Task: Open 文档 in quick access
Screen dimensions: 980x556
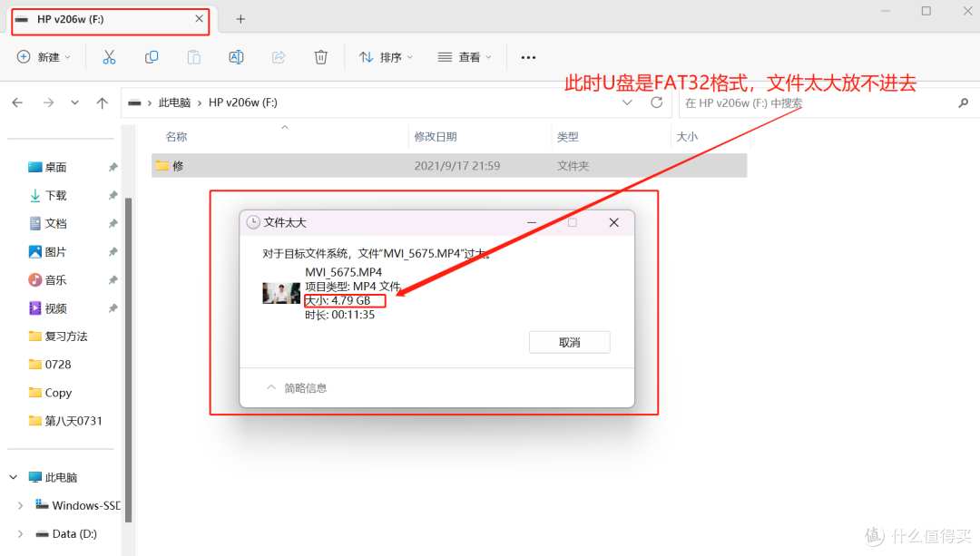Action: [47, 224]
